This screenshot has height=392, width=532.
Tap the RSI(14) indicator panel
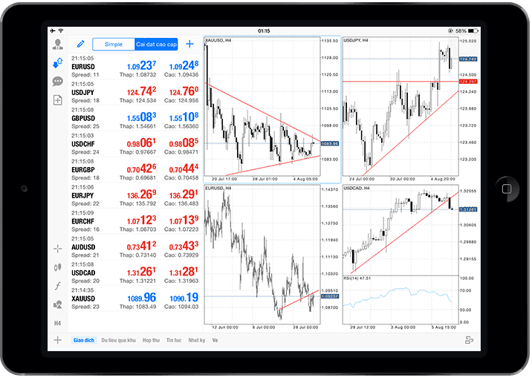400,300
